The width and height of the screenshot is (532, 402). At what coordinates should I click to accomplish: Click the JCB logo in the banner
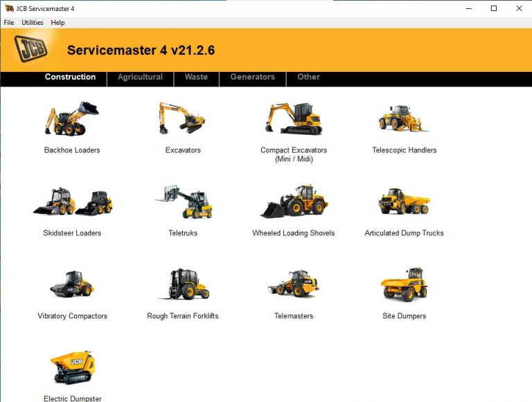click(31, 49)
